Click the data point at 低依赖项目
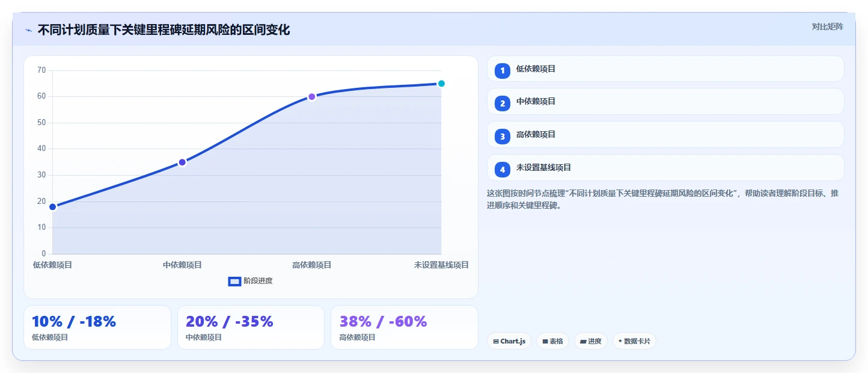This screenshot has width=868, height=373. click(52, 207)
